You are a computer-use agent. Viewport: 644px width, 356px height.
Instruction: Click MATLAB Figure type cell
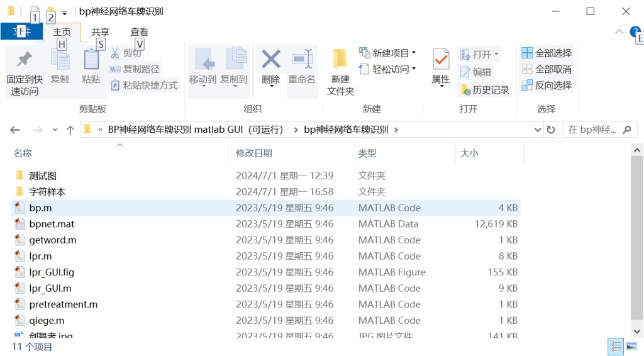(x=392, y=272)
